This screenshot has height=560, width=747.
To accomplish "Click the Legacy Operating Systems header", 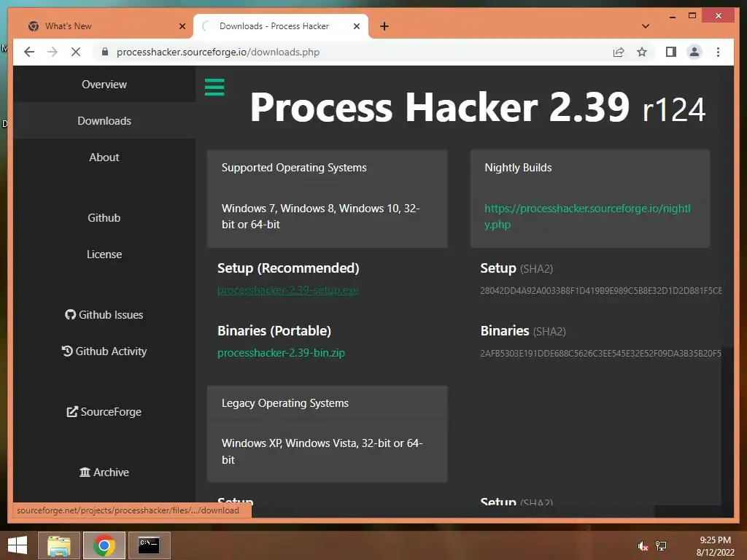I will coord(285,403).
